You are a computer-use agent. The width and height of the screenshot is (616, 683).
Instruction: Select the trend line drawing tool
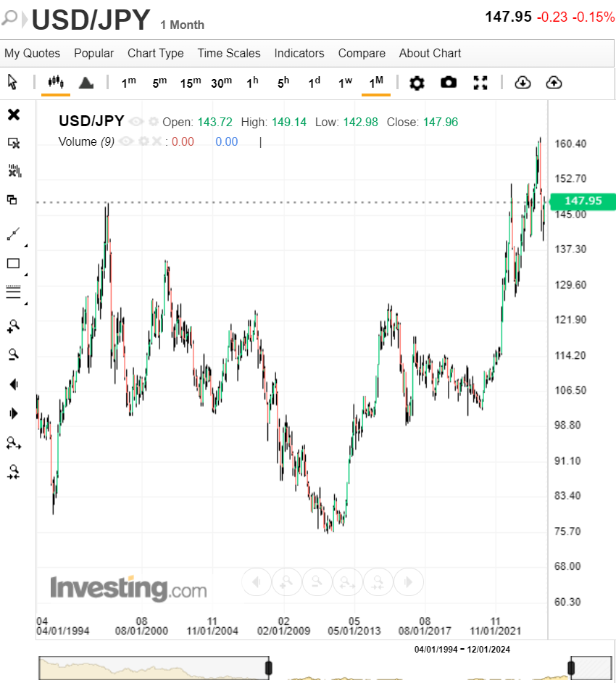tap(14, 234)
